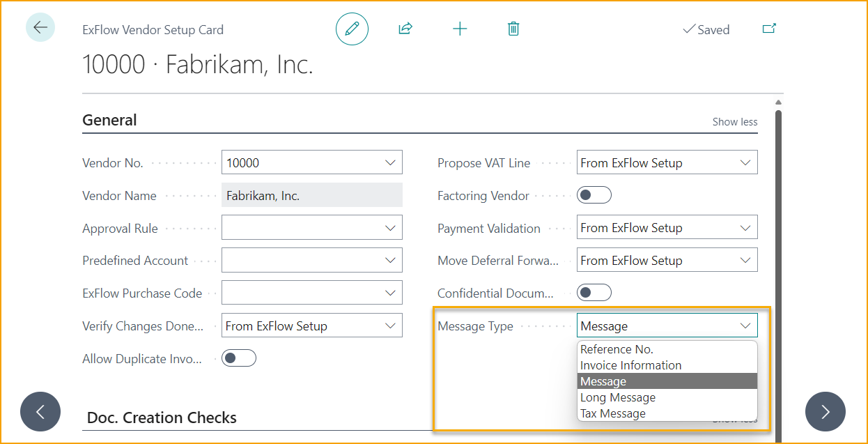Enable Allow Duplicate Invoice toggle
The width and height of the screenshot is (868, 444).
coord(239,358)
